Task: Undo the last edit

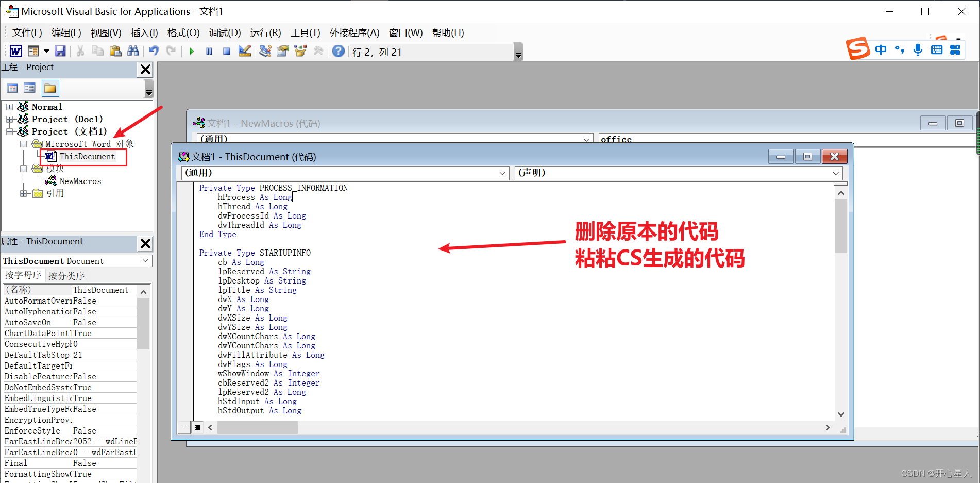Action: point(154,51)
